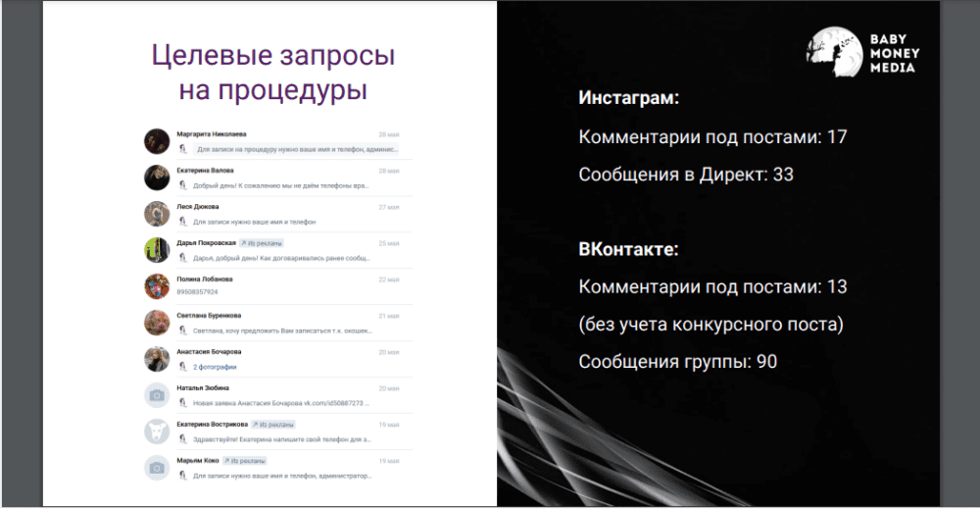Click the name Светлана Буренкова
Screen dimensions: 980x510
tap(209, 316)
